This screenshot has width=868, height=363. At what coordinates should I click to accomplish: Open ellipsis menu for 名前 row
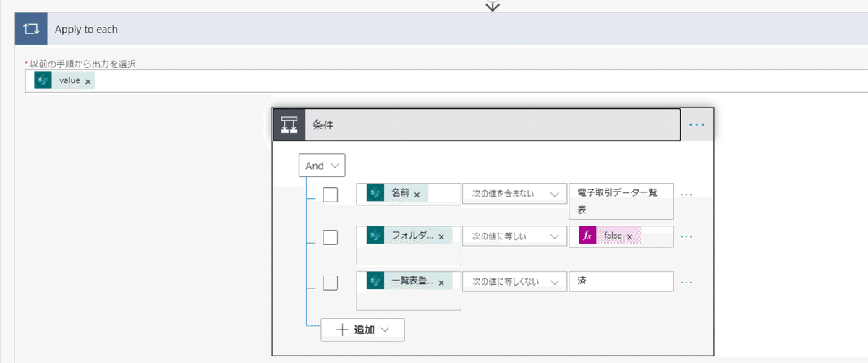[686, 195]
